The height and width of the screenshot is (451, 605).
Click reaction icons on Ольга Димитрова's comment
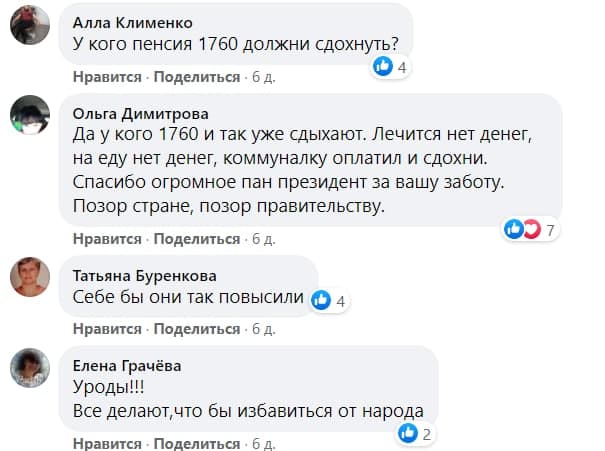[x=523, y=230]
